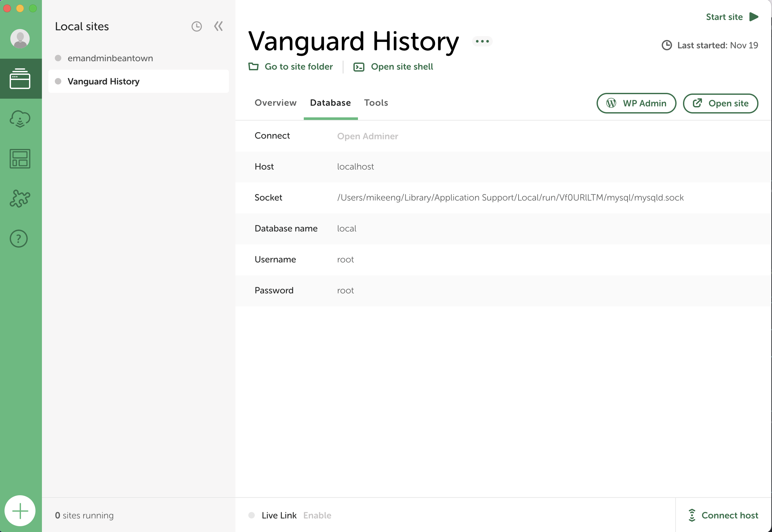Select Vanguard History site in list
The width and height of the screenshot is (772, 532).
pyautogui.click(x=139, y=81)
